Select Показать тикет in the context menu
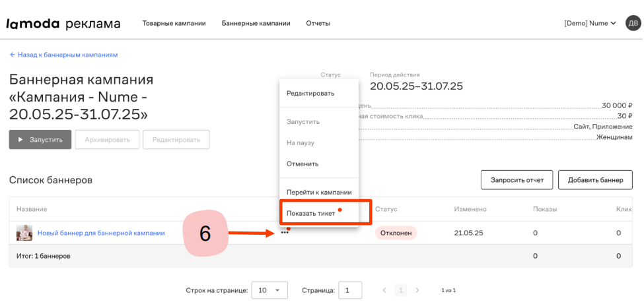 (319, 213)
